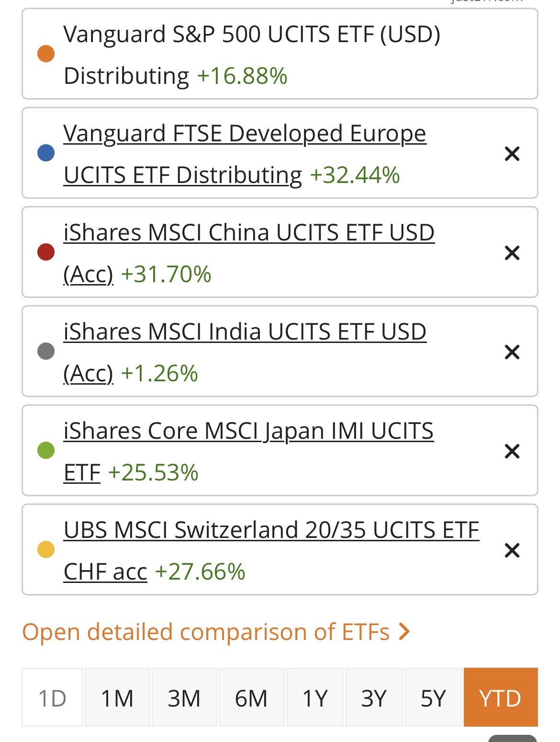Click the green iShares Japan color dot
The width and height of the screenshot is (560, 742).
click(46, 450)
